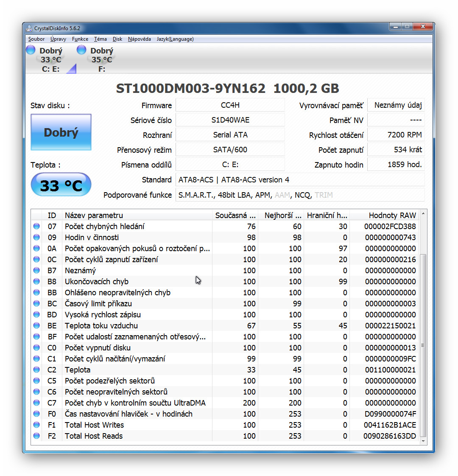
Task: Click raw value 000022150021
Action: pos(390,326)
